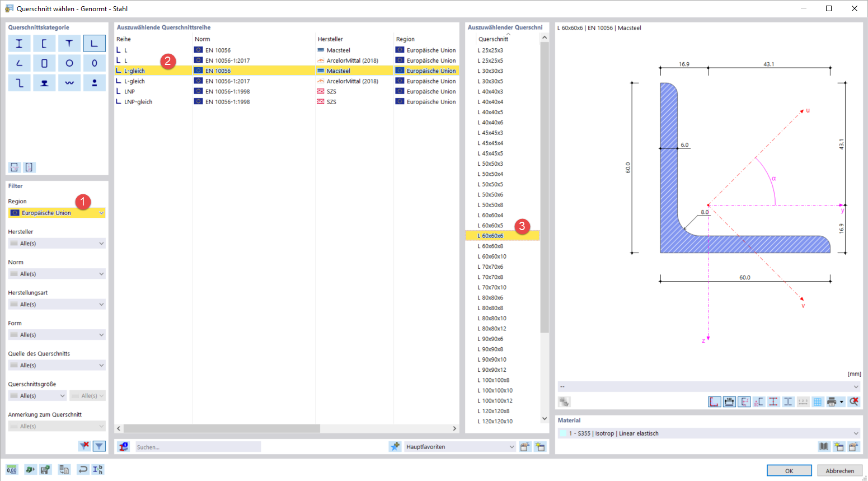
Task: Edit selected material icon
Action: (x=853, y=446)
